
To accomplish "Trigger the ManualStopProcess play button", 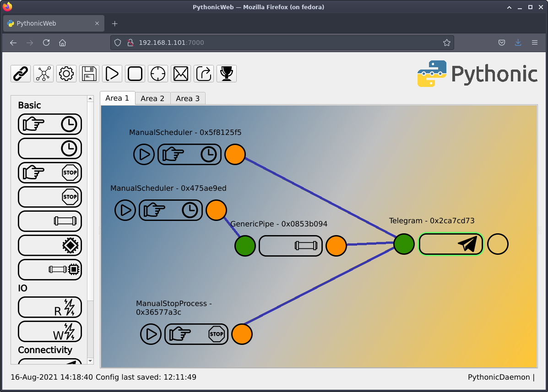I will click(x=151, y=334).
